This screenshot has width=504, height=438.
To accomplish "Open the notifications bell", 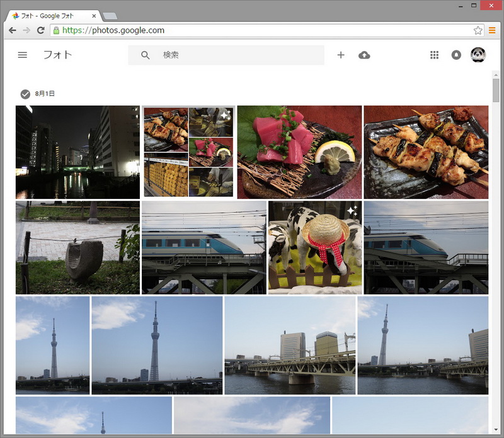I will 456,55.
